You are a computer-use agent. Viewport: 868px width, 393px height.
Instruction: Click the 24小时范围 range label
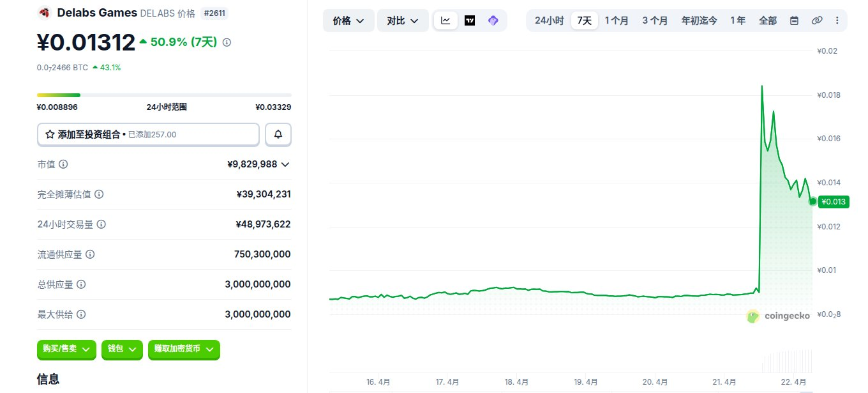(167, 107)
